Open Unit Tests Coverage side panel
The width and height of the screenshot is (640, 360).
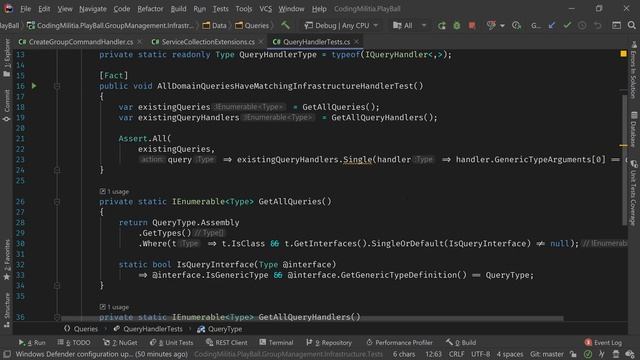click(x=633, y=193)
